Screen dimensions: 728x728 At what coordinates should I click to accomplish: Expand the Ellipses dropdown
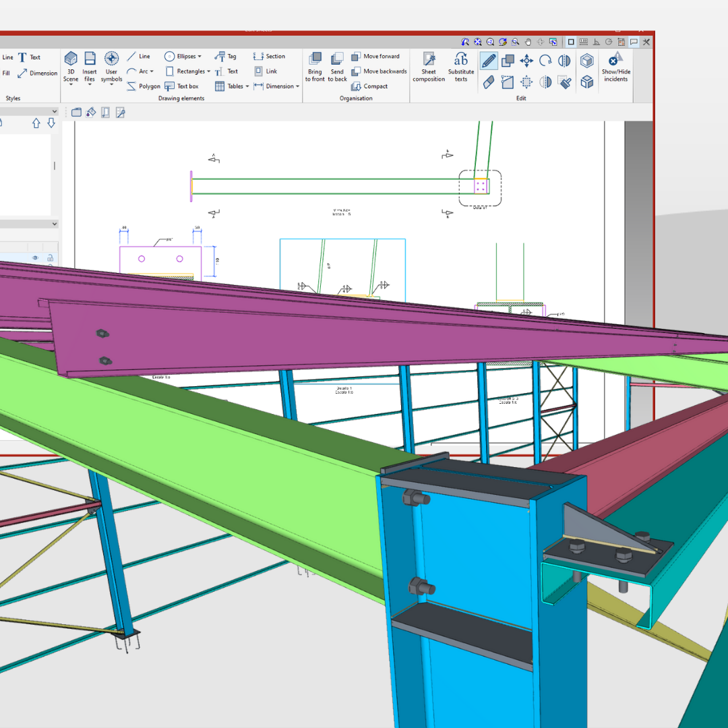[x=183, y=57]
